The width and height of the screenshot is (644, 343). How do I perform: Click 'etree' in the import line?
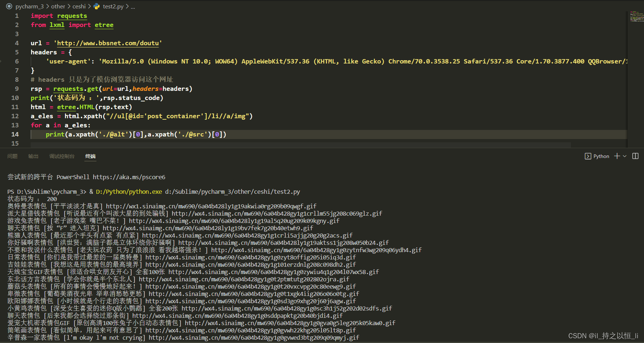click(104, 25)
